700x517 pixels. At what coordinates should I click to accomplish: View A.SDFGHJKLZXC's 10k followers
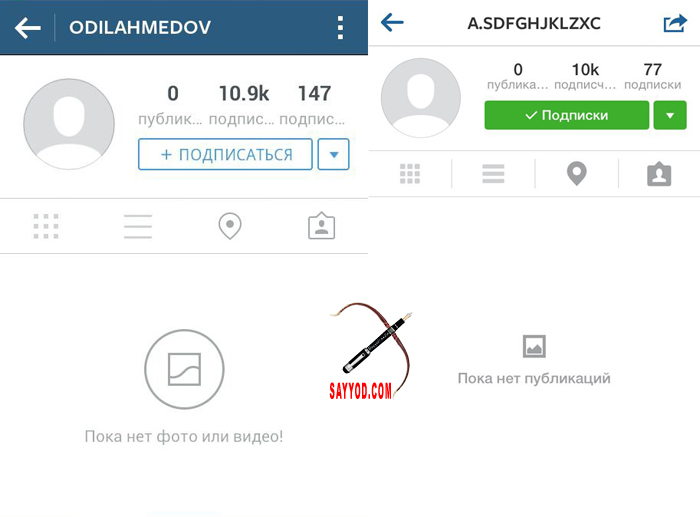(585, 76)
